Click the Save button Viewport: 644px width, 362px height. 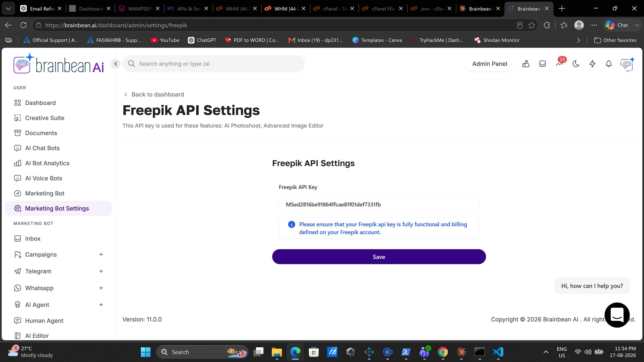(x=379, y=257)
